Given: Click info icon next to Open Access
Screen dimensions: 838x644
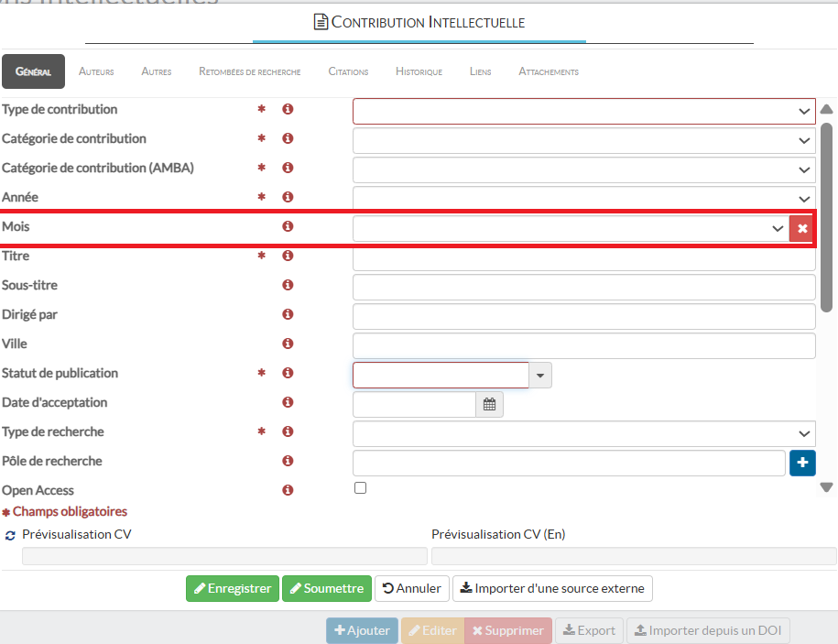Looking at the screenshot, I should (288, 491).
